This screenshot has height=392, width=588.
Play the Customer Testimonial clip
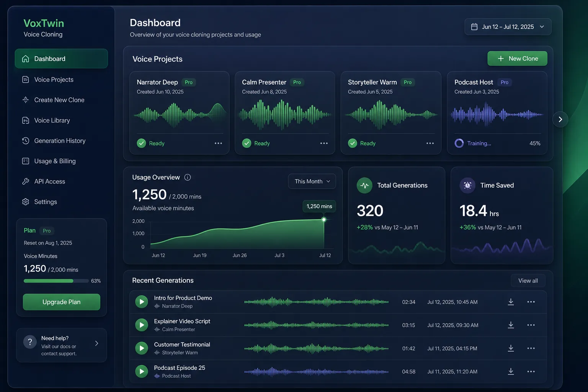[142, 348]
